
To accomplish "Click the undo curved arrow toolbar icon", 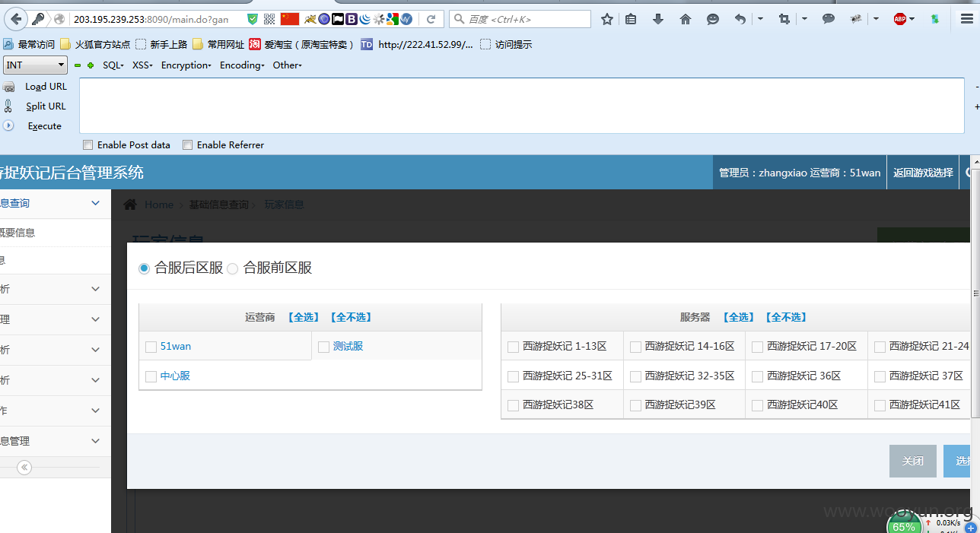I will click(x=740, y=19).
